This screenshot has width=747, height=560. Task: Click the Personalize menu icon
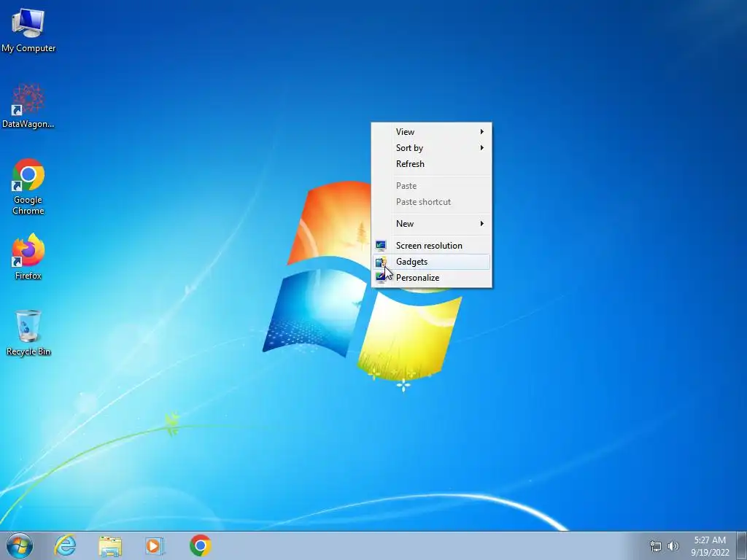pos(381,278)
